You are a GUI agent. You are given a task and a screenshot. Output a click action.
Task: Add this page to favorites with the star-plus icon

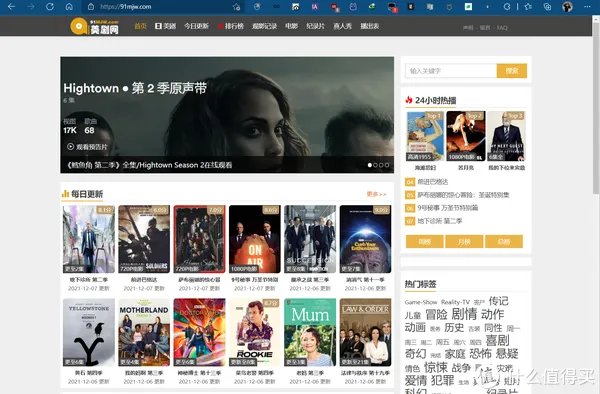tap(236, 7)
